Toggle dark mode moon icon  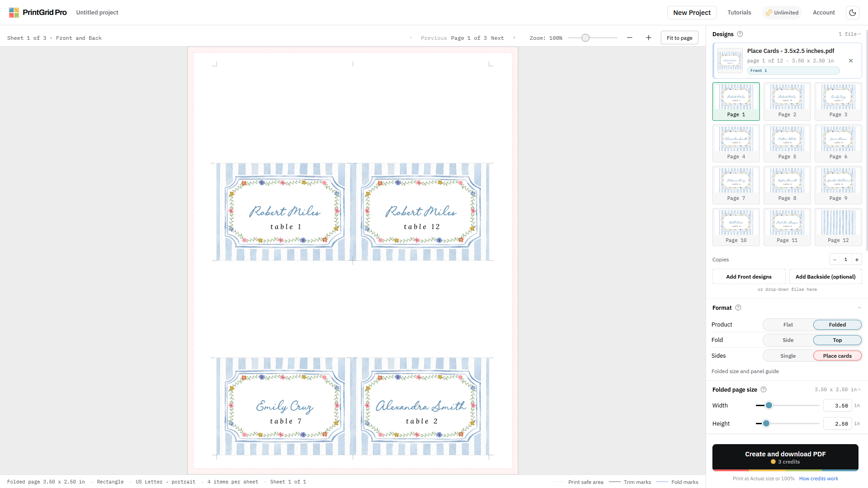853,13
